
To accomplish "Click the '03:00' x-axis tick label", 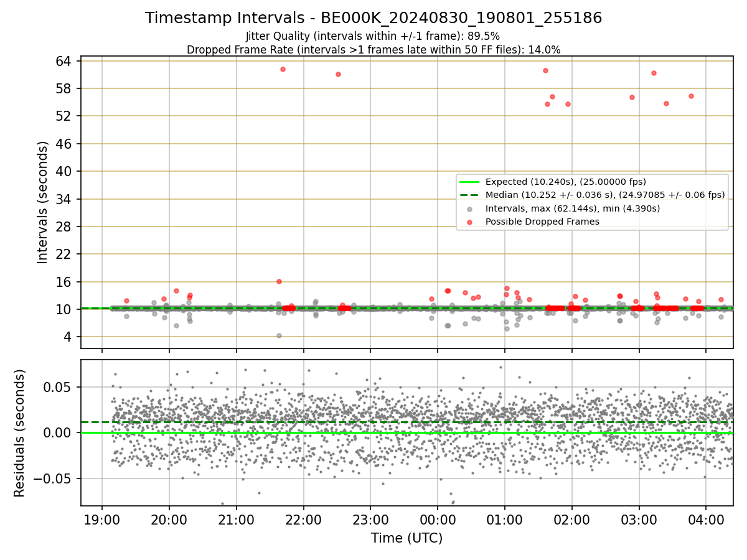I will tap(639, 519).
